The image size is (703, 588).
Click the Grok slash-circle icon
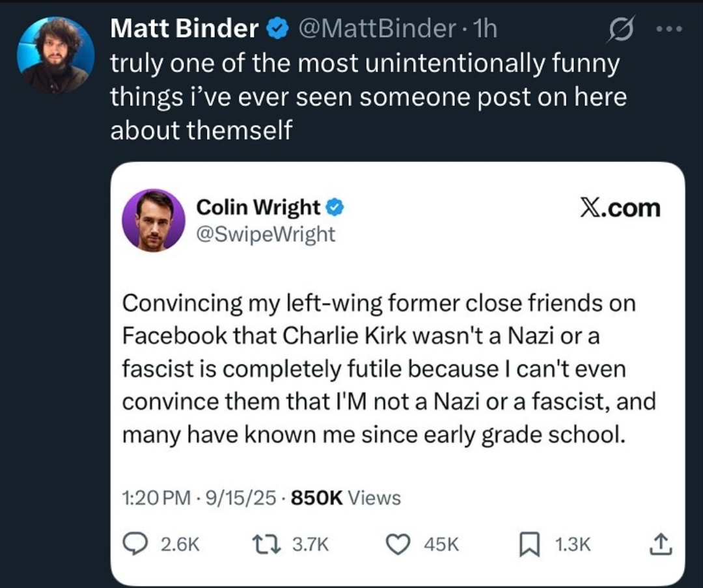click(621, 29)
